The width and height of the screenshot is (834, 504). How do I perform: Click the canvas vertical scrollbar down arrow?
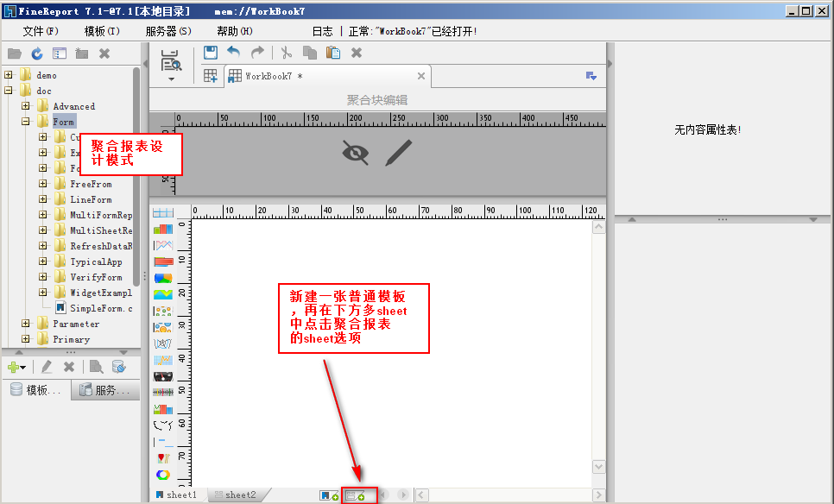(x=598, y=467)
